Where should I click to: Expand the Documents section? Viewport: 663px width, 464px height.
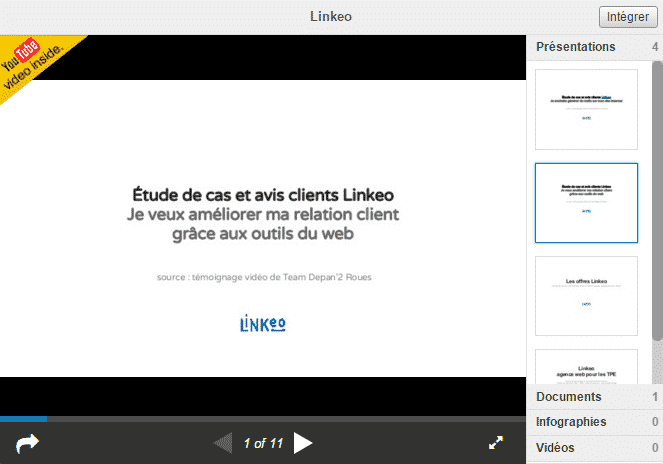(x=595, y=397)
